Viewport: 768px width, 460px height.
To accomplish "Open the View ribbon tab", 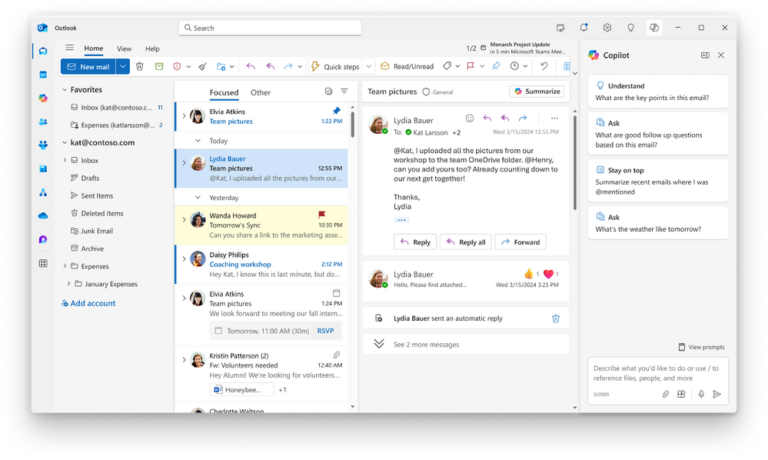I will tap(124, 48).
